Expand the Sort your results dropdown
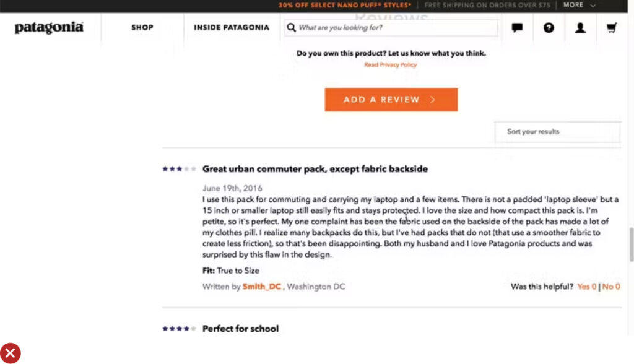Viewport: 634px width, 364px height. tap(557, 132)
